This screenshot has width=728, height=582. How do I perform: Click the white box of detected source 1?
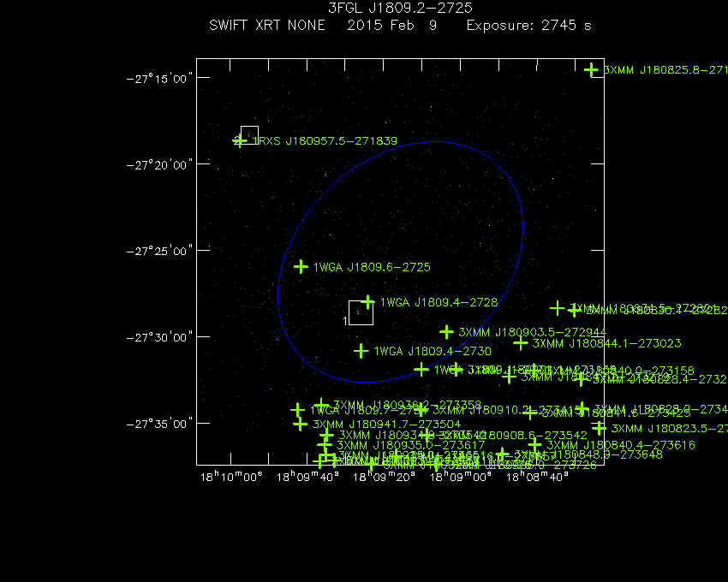pos(361,312)
